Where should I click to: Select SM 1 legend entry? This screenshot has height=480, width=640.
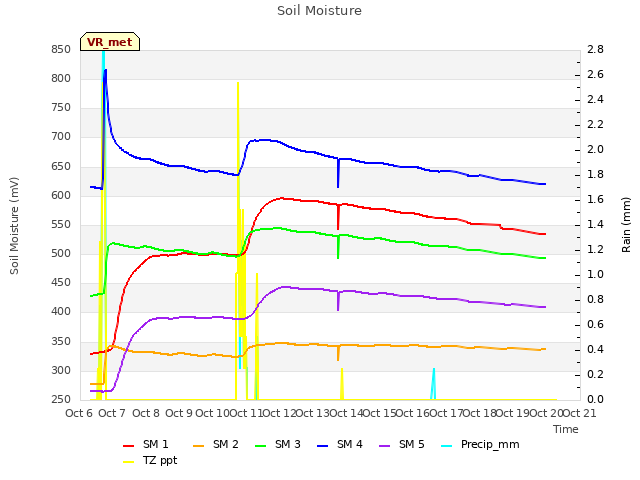click(146, 444)
